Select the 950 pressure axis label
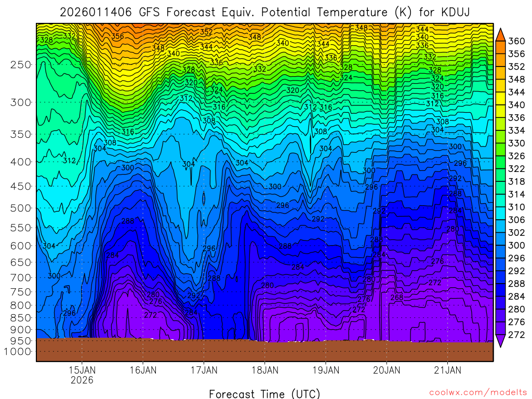 coord(21,341)
